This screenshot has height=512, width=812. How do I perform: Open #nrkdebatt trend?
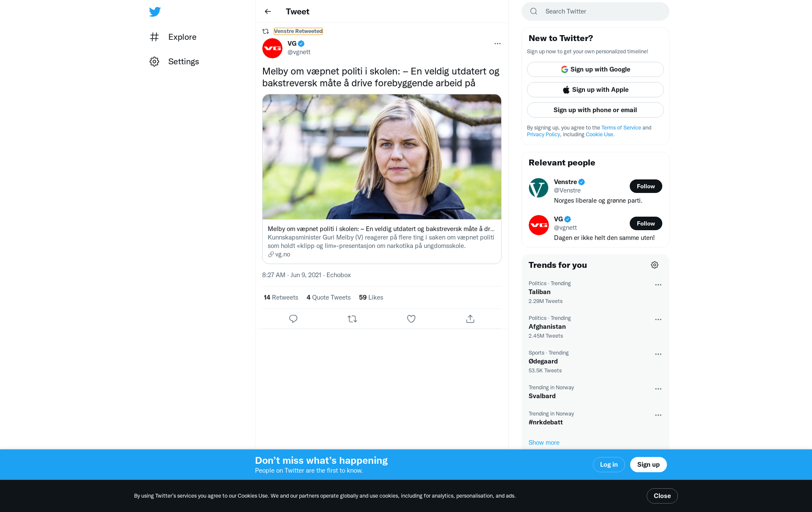pyautogui.click(x=595, y=418)
